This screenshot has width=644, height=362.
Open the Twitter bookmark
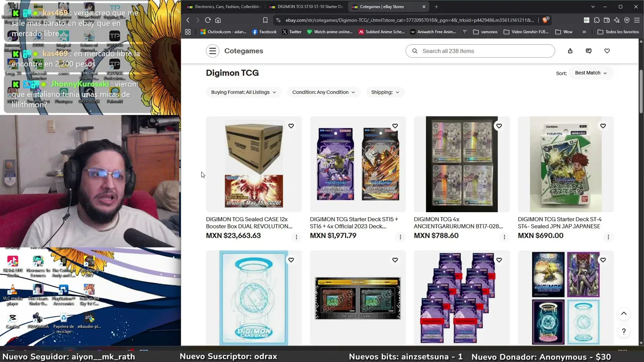pyautogui.click(x=292, y=32)
